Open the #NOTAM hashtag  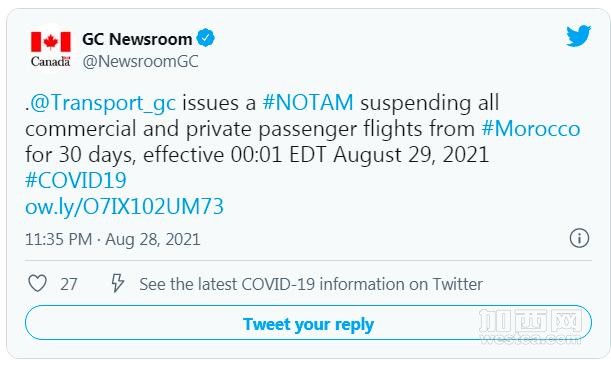pos(308,102)
